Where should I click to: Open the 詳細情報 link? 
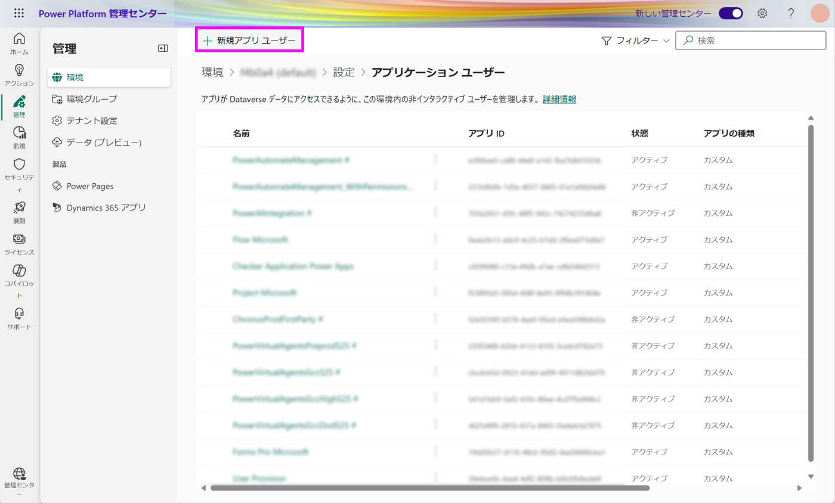coord(559,100)
